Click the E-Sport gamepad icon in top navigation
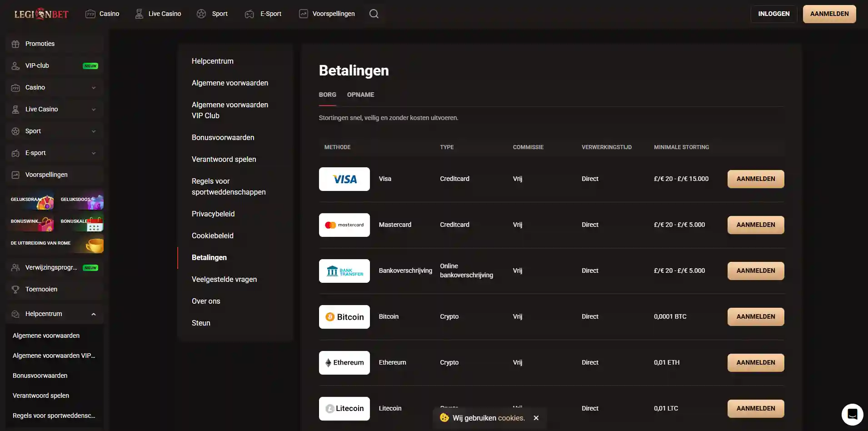The width and height of the screenshot is (868, 431). 249,14
